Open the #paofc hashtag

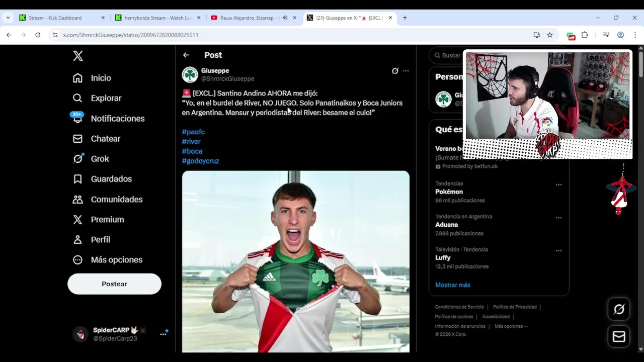[x=193, y=132]
